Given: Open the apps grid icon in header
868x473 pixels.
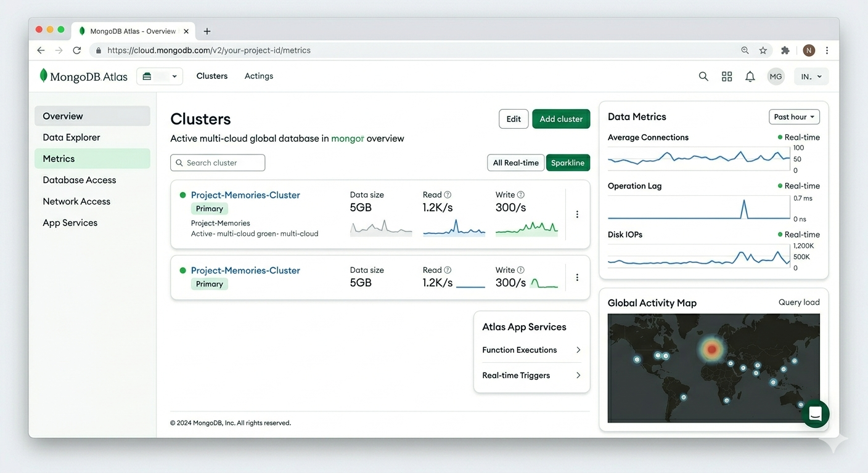Looking at the screenshot, I should (727, 76).
